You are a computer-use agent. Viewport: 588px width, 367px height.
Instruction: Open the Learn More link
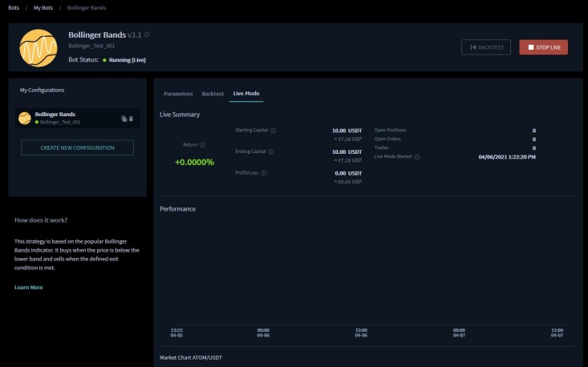tap(29, 287)
